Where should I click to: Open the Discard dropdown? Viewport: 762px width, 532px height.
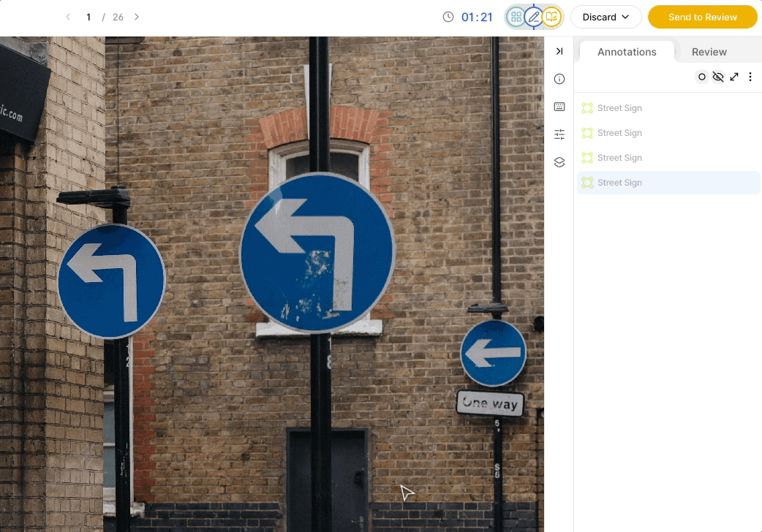point(606,17)
